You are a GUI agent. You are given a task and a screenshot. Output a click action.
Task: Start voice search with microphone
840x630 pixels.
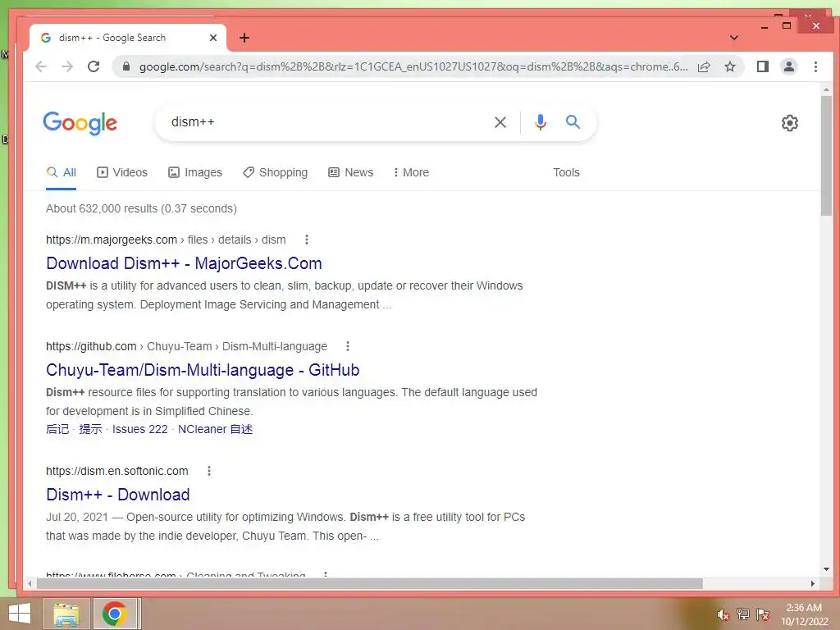[x=541, y=122]
